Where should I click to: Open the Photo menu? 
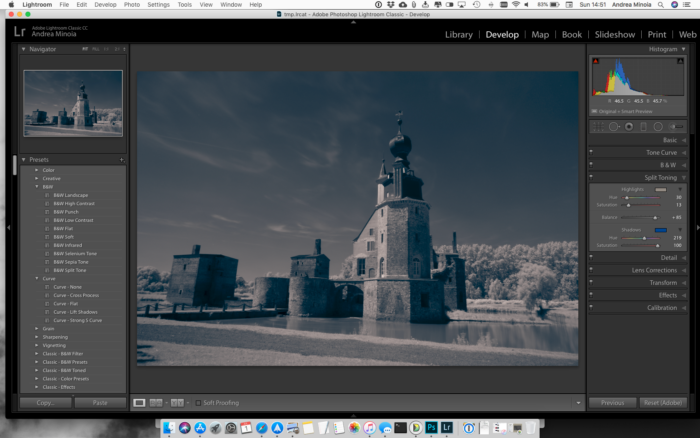pyautogui.click(x=132, y=4)
